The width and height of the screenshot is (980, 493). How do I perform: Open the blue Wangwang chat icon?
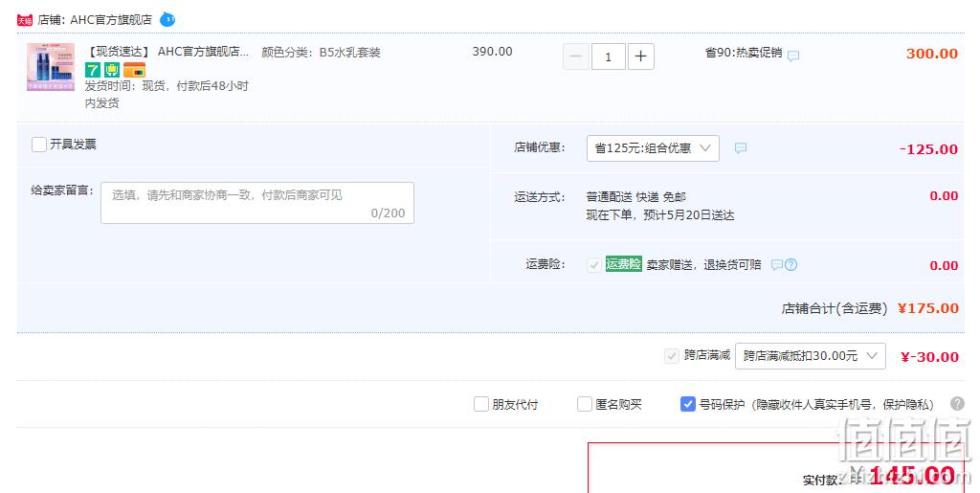(x=167, y=20)
